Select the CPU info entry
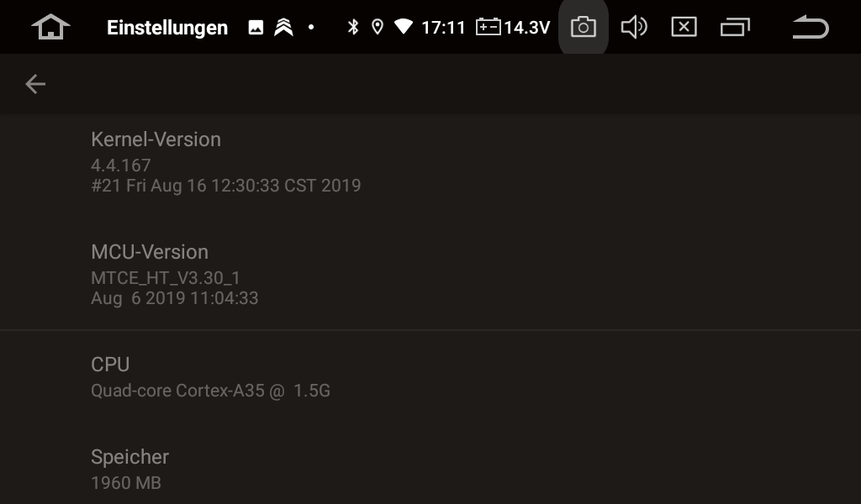861x504 pixels. (430, 377)
